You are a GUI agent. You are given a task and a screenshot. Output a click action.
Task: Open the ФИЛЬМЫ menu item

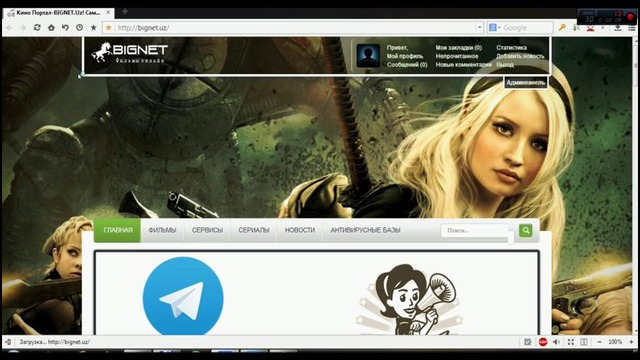point(162,230)
